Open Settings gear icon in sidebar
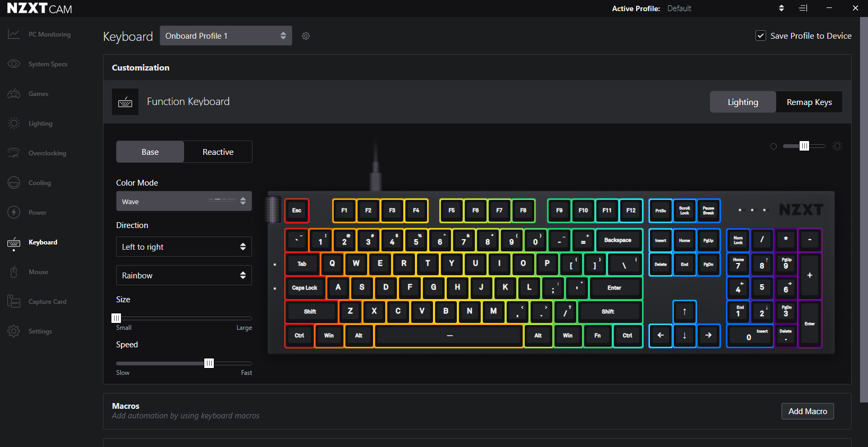The width and height of the screenshot is (868, 447). coord(14,331)
